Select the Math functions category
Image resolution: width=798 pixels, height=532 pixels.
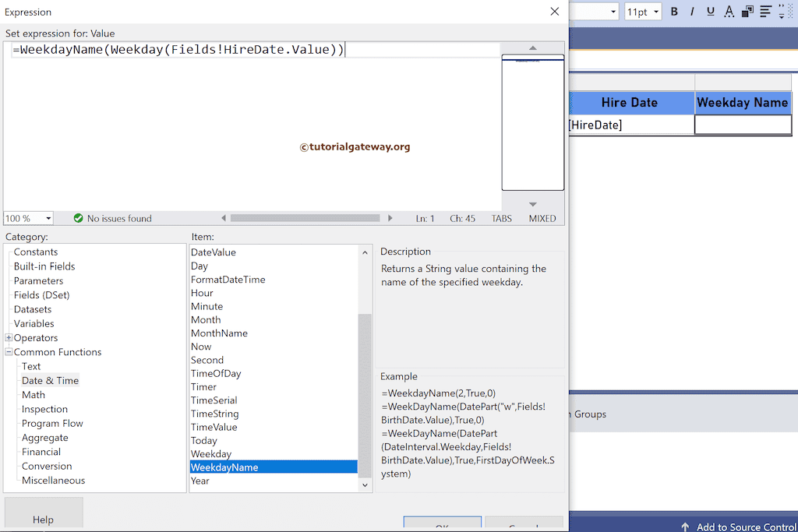pos(33,395)
